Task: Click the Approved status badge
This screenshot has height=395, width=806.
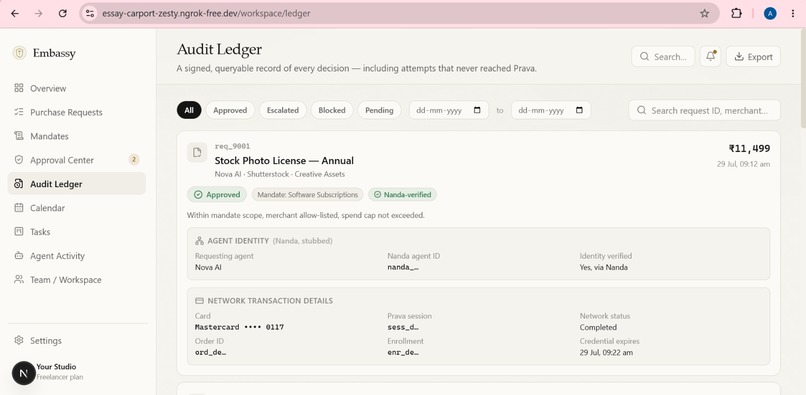Action: tap(217, 194)
